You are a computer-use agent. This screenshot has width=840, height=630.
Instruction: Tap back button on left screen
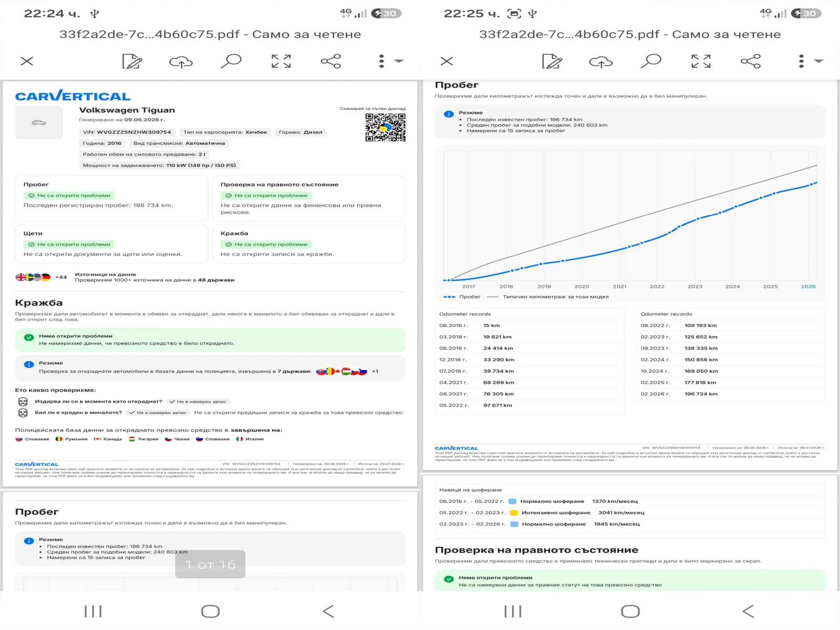click(328, 611)
